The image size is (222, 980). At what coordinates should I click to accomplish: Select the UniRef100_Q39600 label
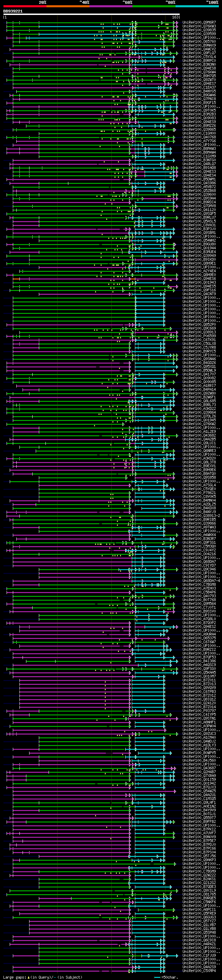[x=199, y=194]
